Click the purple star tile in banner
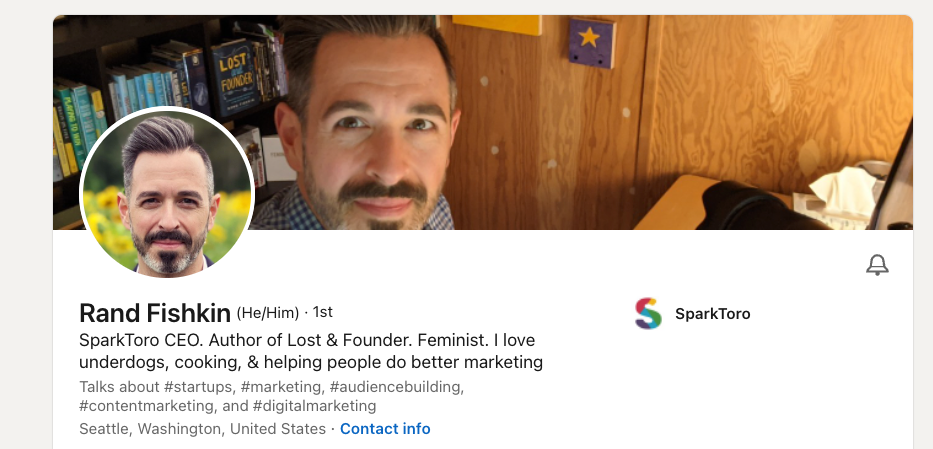 coord(591,42)
